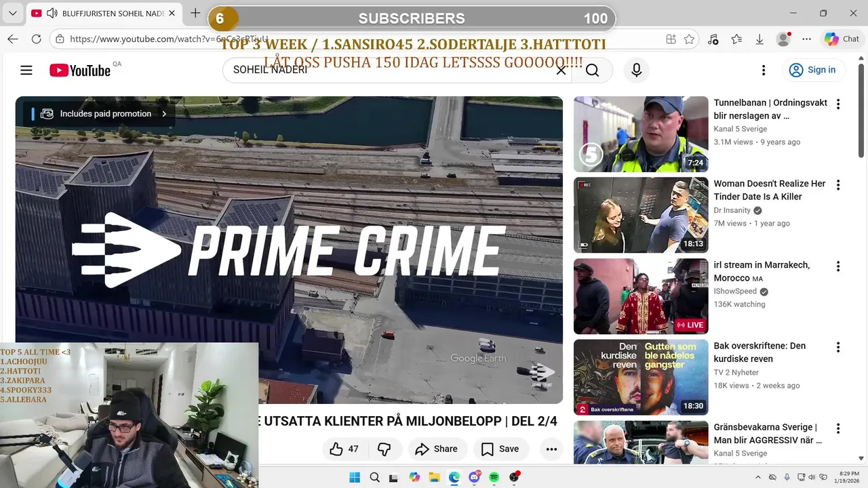868x488 pixels.
Task: Open Tunnelbanan Ordningsvakt video thumbnail
Action: pyautogui.click(x=641, y=134)
